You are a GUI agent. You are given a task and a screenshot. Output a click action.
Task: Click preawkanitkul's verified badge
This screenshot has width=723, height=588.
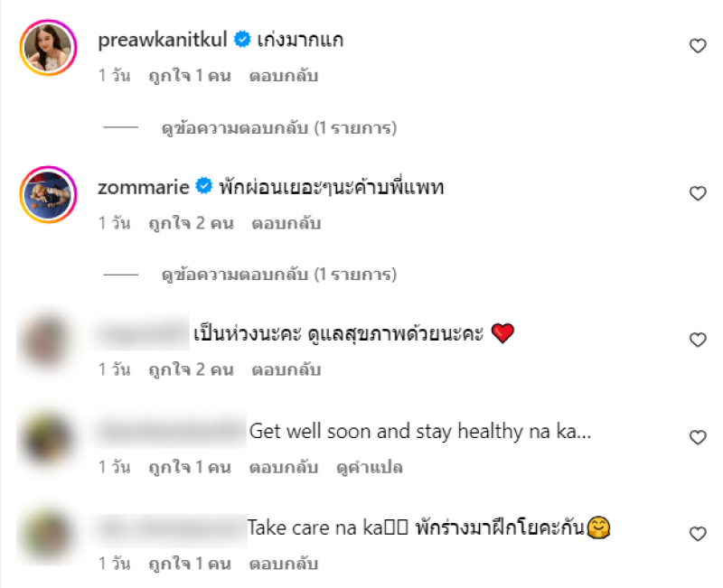coord(242,39)
